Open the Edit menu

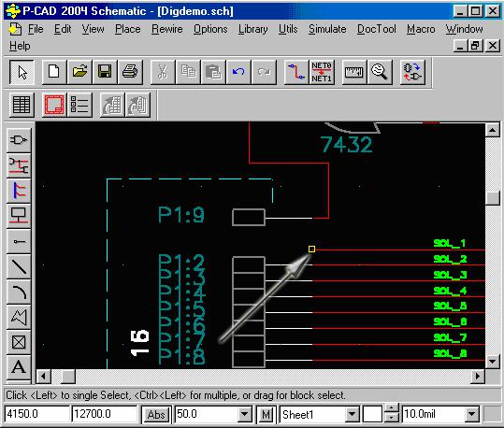coord(63,29)
